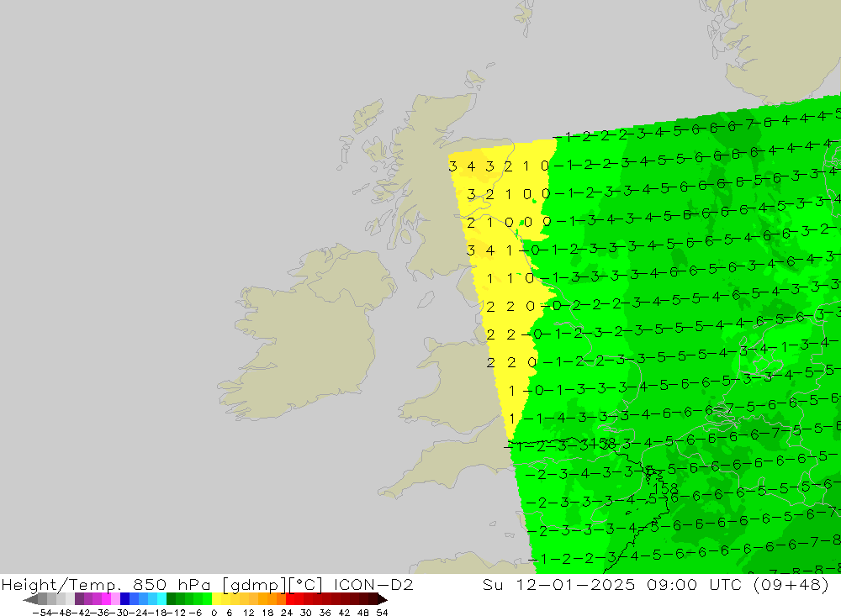Click the '0' legend scale label
841x616 pixels.
[214, 613]
